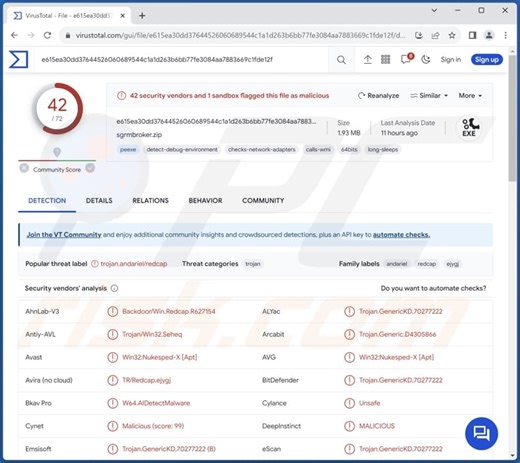Image resolution: width=520 pixels, height=463 pixels.
Task: Click the Sign in link
Action: click(x=451, y=60)
